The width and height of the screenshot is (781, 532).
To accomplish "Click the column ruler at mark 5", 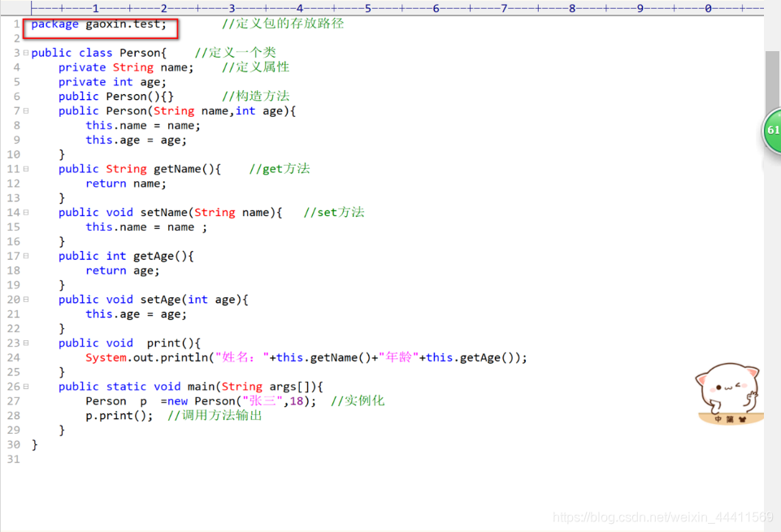I will [367, 8].
